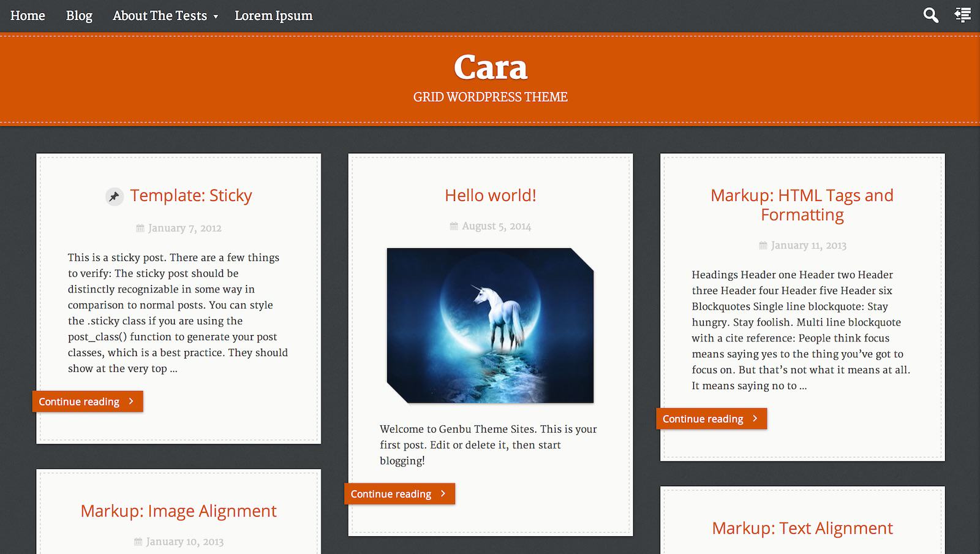The height and width of the screenshot is (554, 980).
Task: Go to the Blog menu item
Action: (x=79, y=16)
